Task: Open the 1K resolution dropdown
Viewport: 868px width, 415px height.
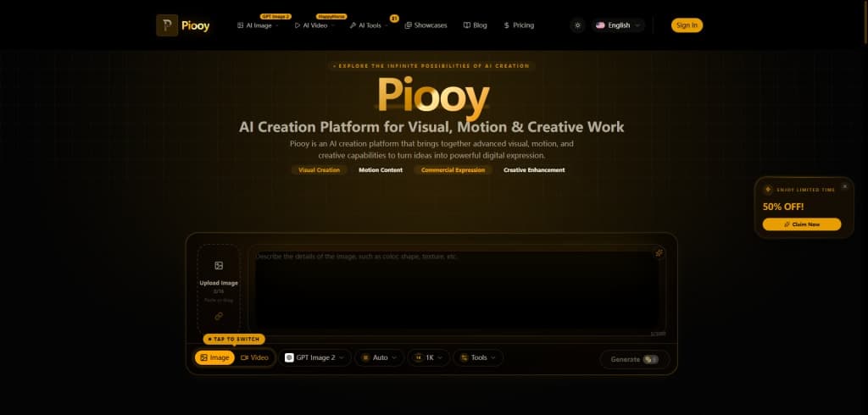Action: (x=428, y=357)
